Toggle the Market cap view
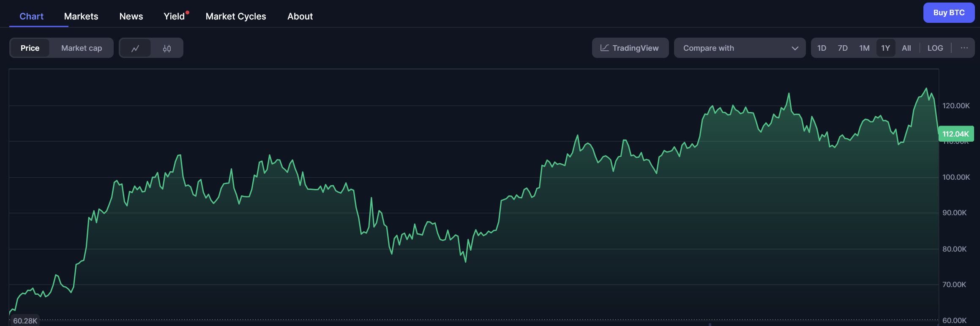The width and height of the screenshot is (980, 326). [82, 48]
